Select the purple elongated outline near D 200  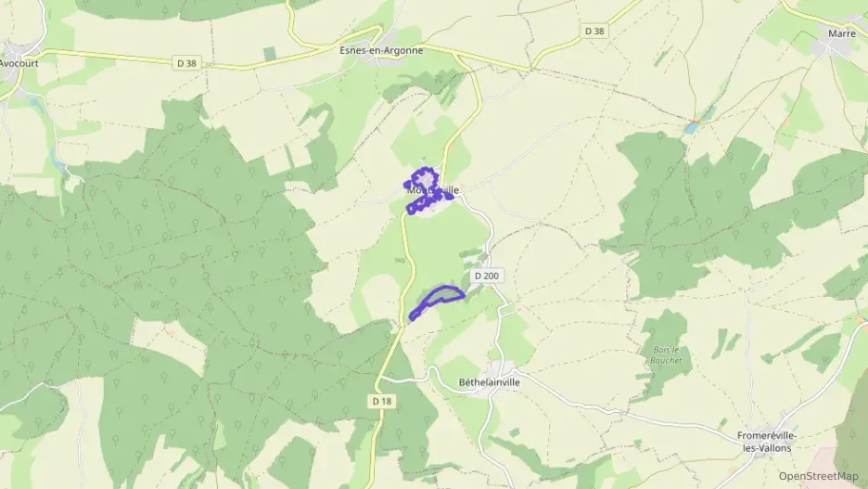click(x=437, y=302)
